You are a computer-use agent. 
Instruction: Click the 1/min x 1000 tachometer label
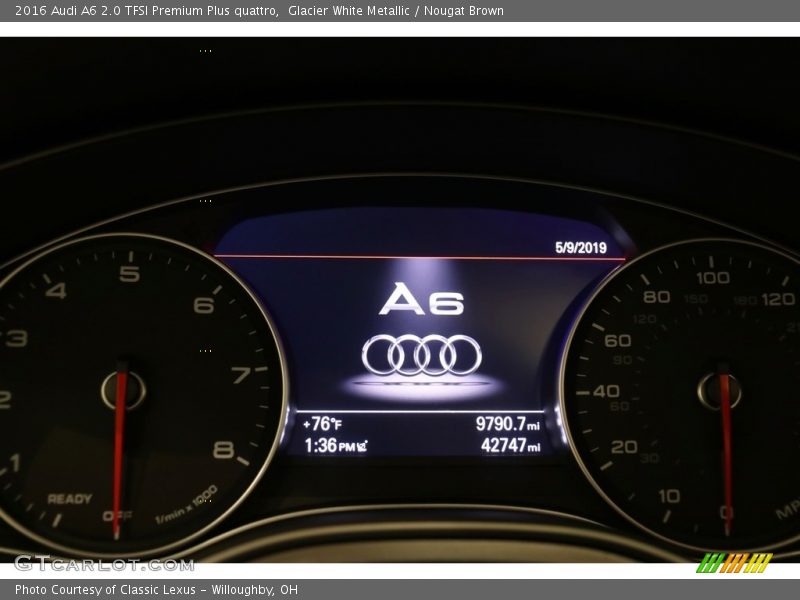pyautogui.click(x=186, y=505)
